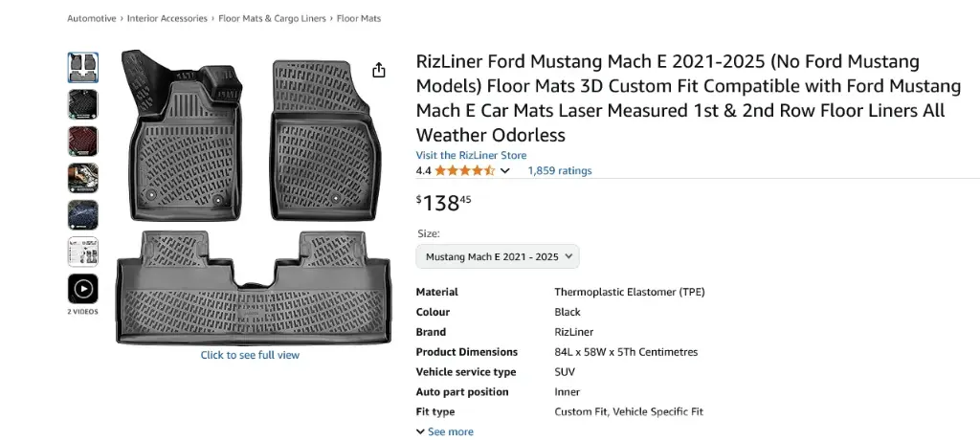The image size is (980, 440).
Task: Select the fourth product thumbnail
Action: click(82, 178)
